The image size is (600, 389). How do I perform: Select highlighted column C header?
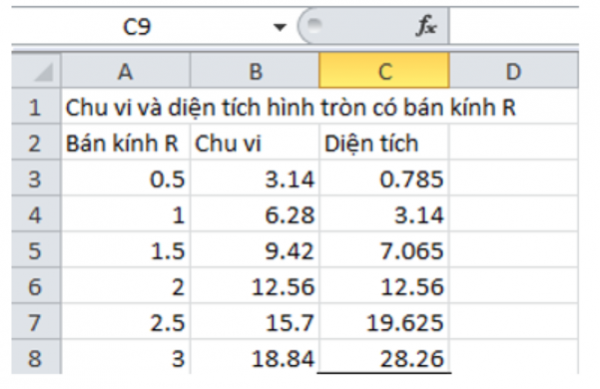pos(384,71)
